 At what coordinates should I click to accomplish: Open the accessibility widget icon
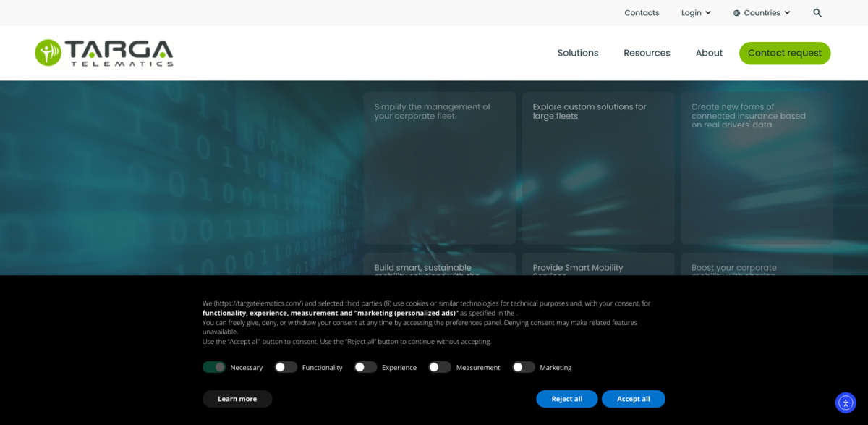click(846, 403)
